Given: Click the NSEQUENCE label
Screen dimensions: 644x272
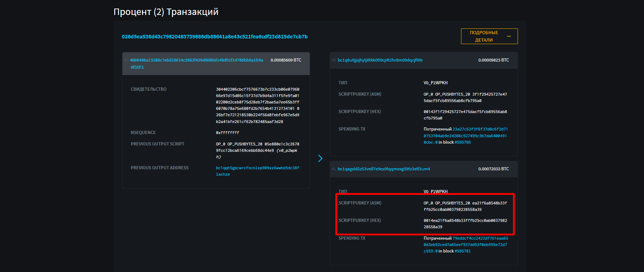Looking at the screenshot, I should pos(143,133).
